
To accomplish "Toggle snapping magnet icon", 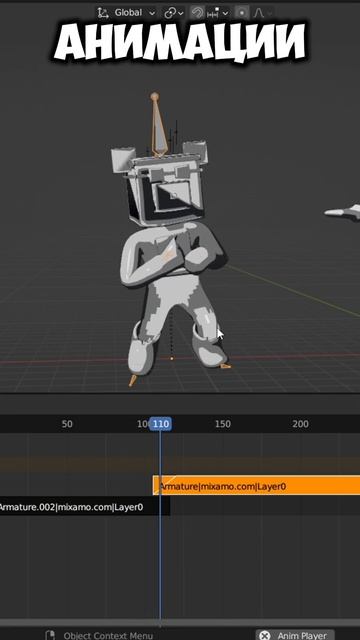I will pyautogui.click(x=197, y=13).
